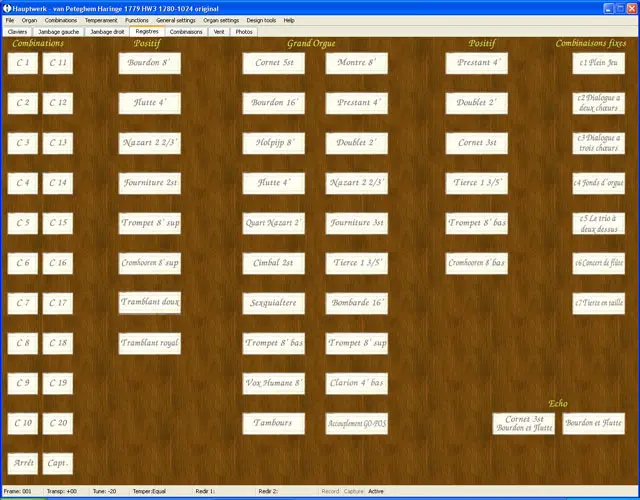Turn on the Vox Humane 8' stop

273,383
